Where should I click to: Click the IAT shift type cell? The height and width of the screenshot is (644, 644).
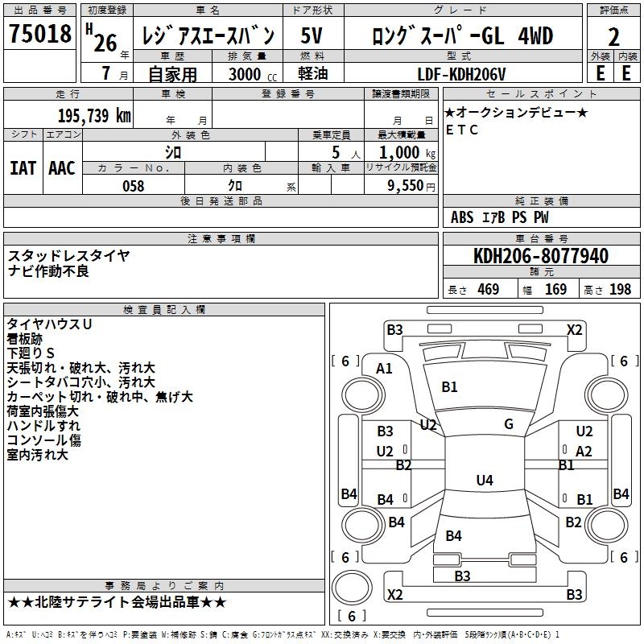pos(23,167)
